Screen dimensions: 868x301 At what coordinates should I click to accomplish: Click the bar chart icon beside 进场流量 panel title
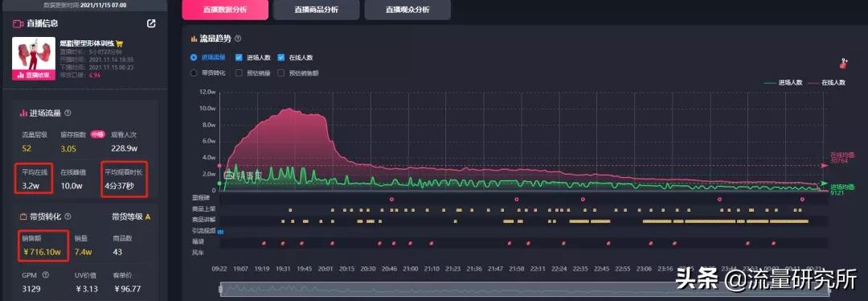24,113
